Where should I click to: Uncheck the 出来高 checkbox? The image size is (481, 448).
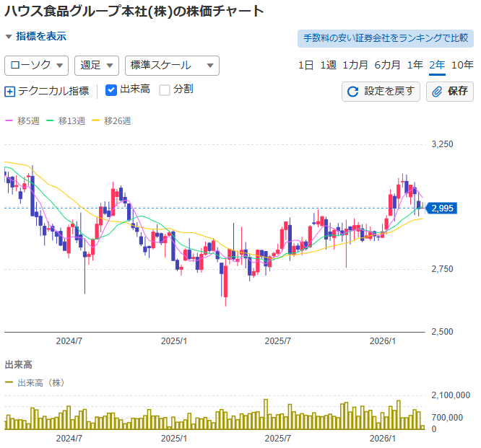click(111, 90)
